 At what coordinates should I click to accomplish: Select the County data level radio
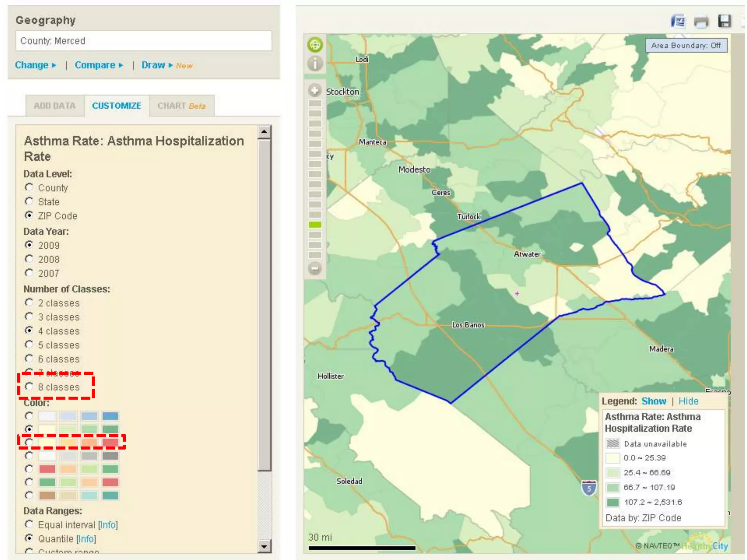click(x=29, y=187)
